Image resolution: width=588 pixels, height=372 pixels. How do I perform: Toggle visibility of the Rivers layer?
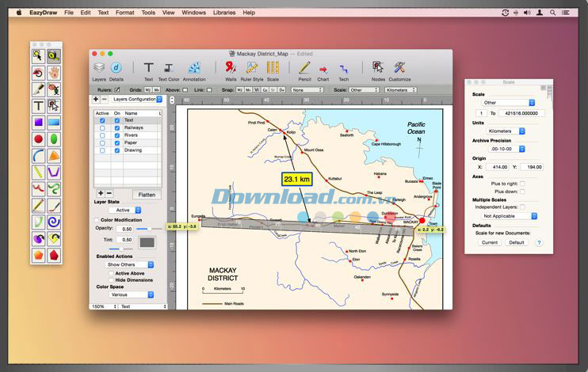pos(117,135)
